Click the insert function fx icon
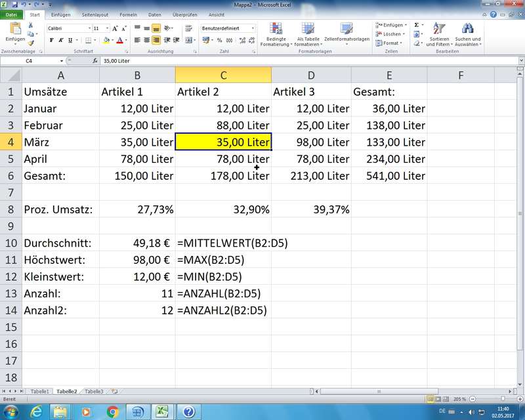 pos(95,61)
